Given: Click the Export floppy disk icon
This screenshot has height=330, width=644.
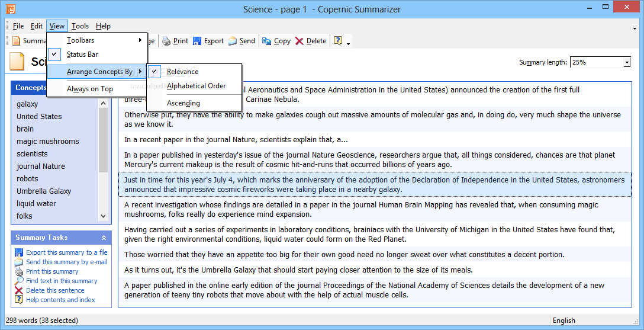Looking at the screenshot, I should tap(197, 41).
